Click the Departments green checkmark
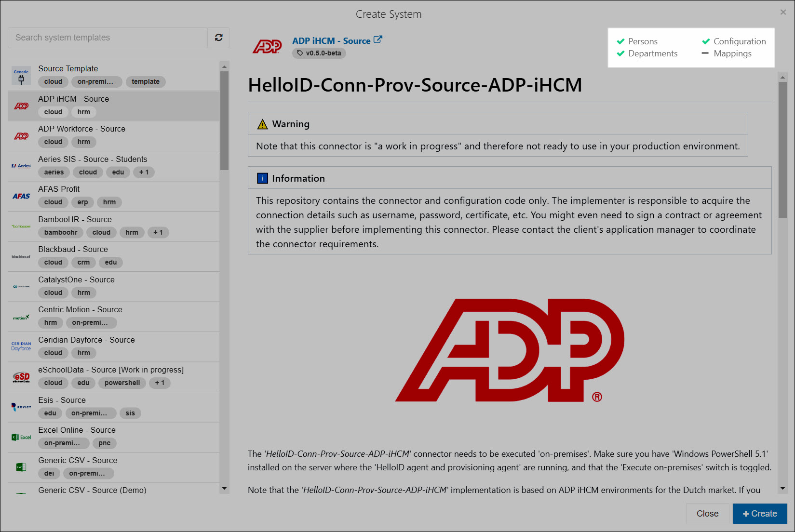The width and height of the screenshot is (795, 532). [620, 53]
